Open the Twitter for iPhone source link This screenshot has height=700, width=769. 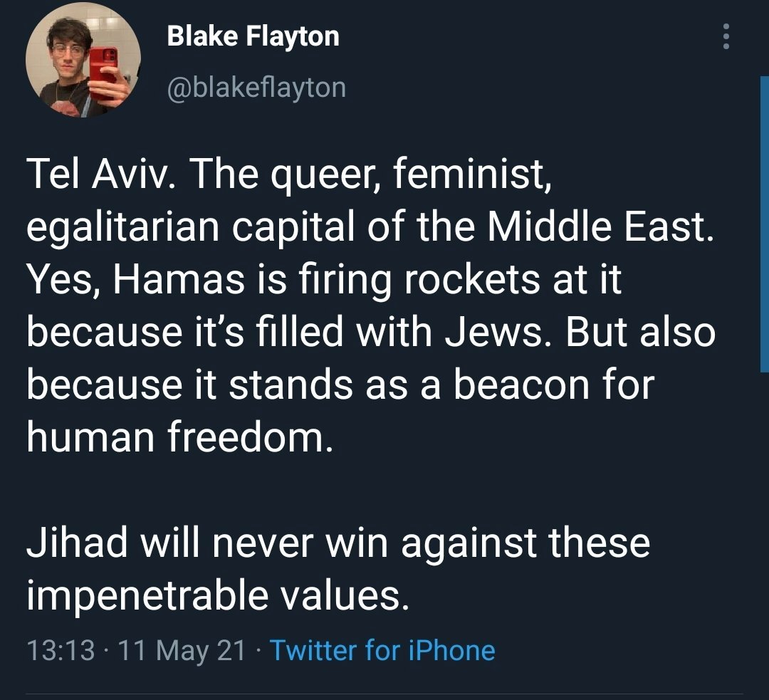(382, 650)
